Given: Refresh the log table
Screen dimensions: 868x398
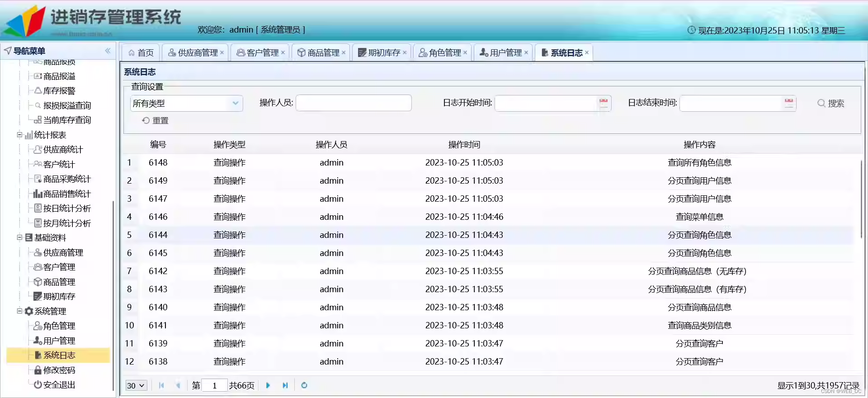Looking at the screenshot, I should point(304,385).
